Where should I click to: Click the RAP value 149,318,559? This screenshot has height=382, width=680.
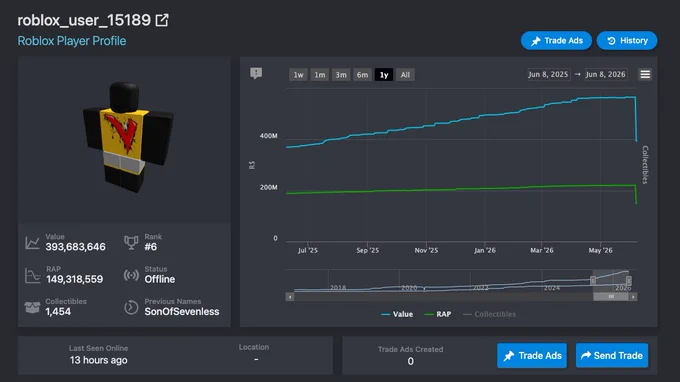pyautogui.click(x=75, y=279)
